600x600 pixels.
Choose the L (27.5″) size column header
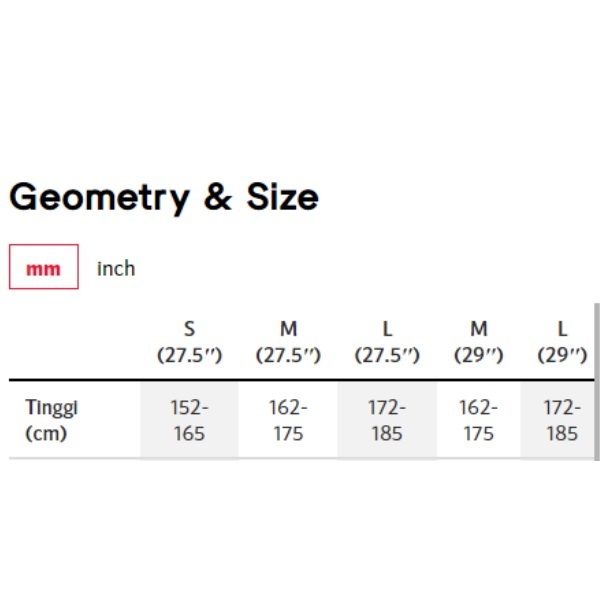pyautogui.click(x=387, y=342)
